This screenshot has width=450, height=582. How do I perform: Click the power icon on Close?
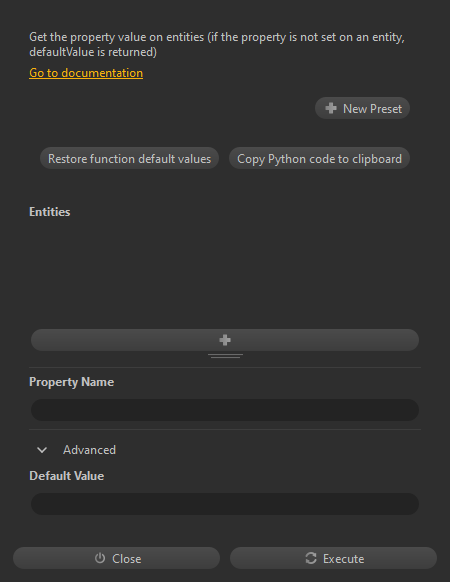(100, 558)
